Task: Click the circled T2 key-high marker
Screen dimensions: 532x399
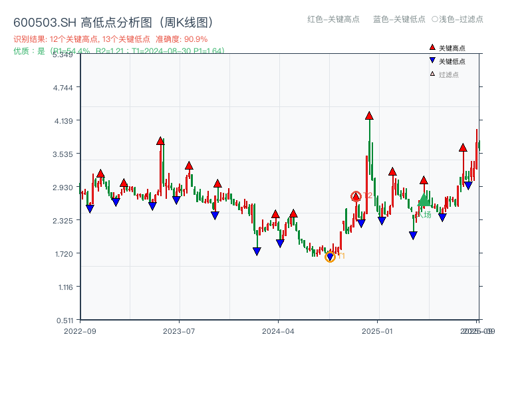Action: 356,196
